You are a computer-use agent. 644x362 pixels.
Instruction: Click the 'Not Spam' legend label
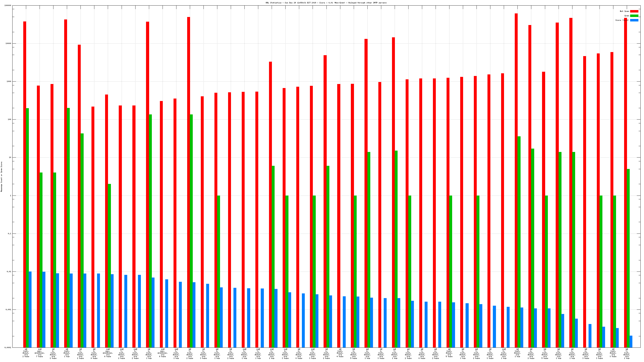624,11
